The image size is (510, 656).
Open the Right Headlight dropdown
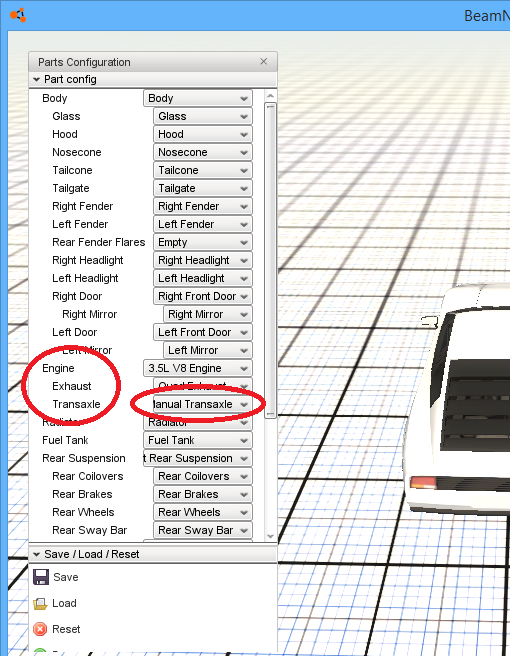tap(203, 260)
